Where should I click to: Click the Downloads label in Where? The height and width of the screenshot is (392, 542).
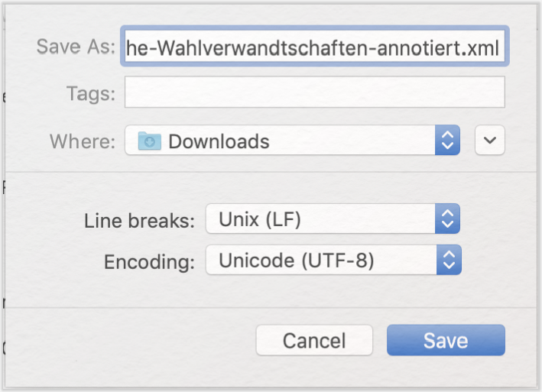click(219, 141)
